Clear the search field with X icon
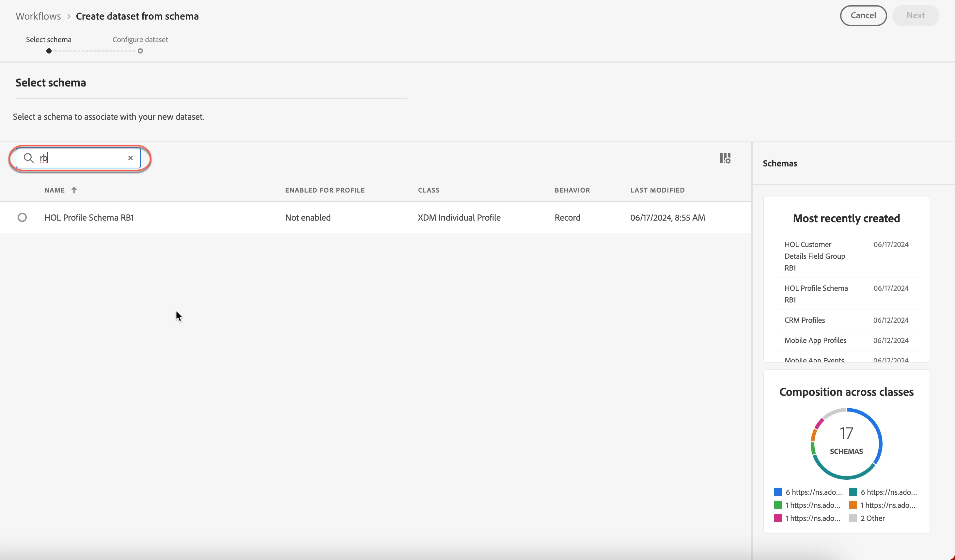 [x=130, y=158]
